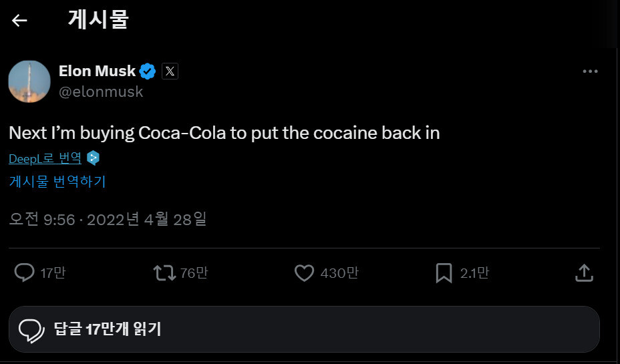Open the three-dot more options menu
The height and width of the screenshot is (364, 620).
pyautogui.click(x=590, y=71)
